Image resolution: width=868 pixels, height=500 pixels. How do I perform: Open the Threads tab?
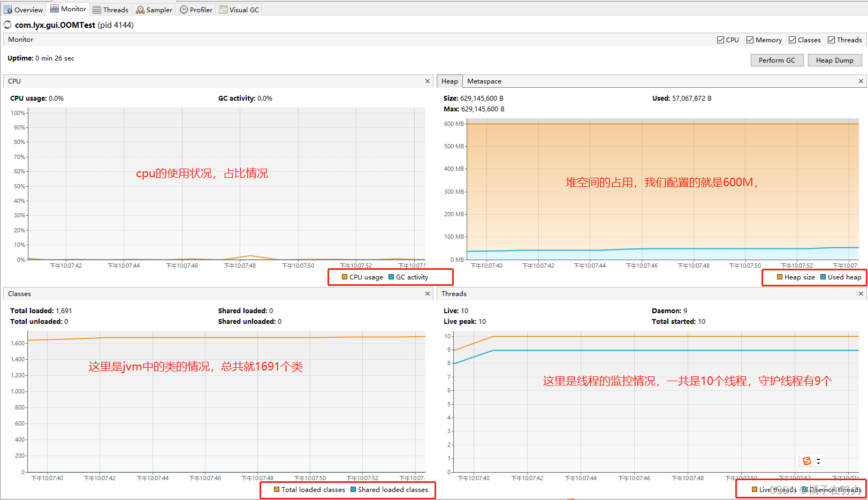pyautogui.click(x=110, y=10)
